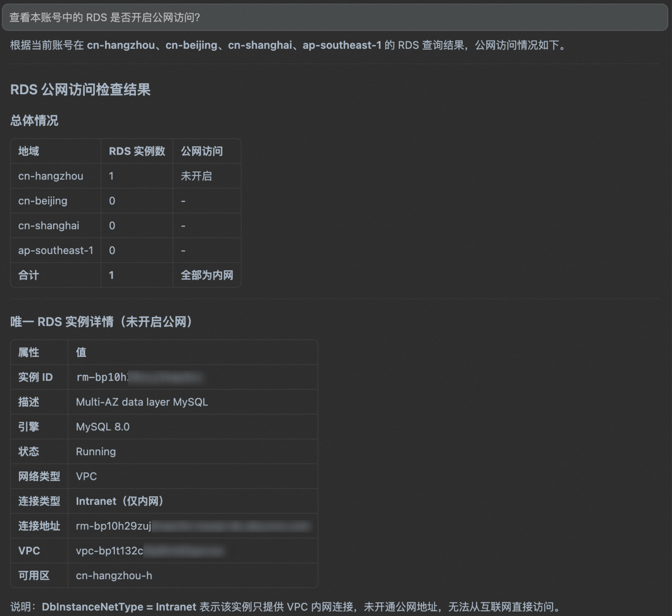672x616 pixels.
Task: Click the cn-hangzhou region cell
Action: tap(51, 176)
